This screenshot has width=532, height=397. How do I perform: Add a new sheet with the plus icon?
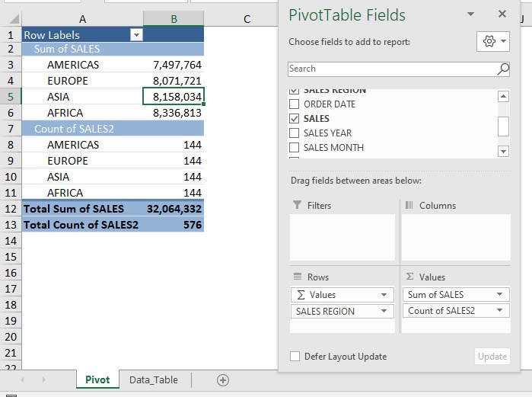tap(223, 379)
